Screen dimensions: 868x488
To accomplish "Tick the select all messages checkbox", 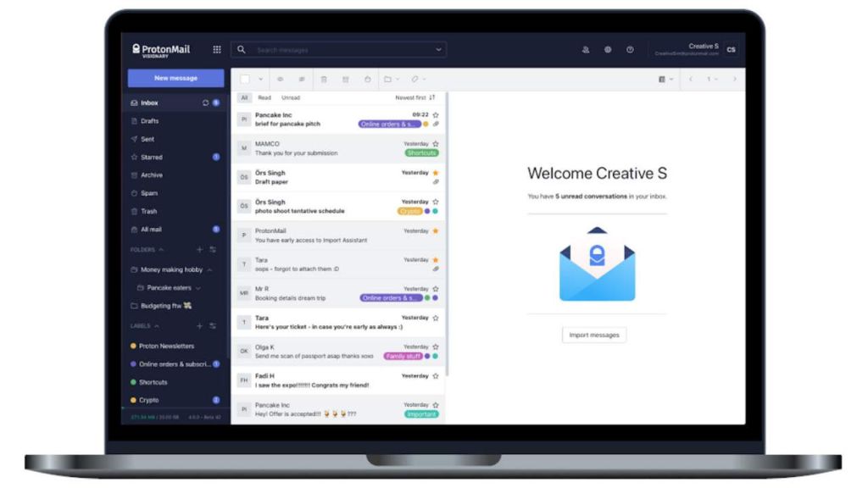I will pyautogui.click(x=245, y=79).
